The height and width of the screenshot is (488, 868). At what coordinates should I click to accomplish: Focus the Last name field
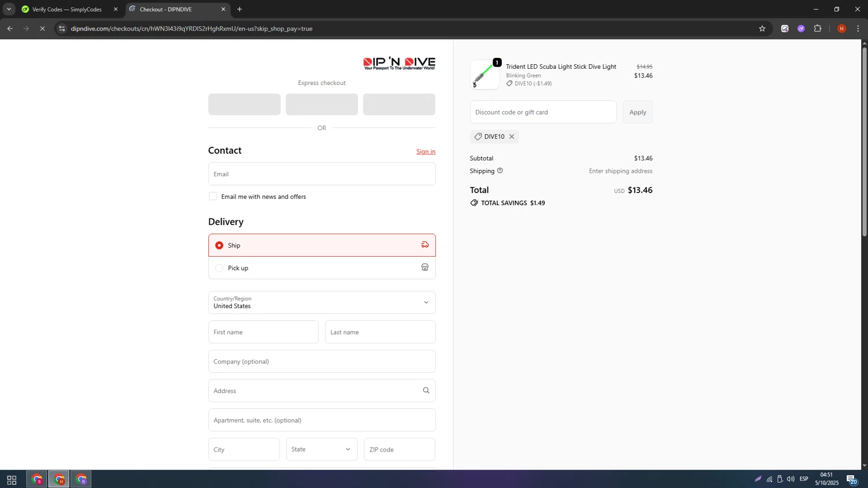380,332
